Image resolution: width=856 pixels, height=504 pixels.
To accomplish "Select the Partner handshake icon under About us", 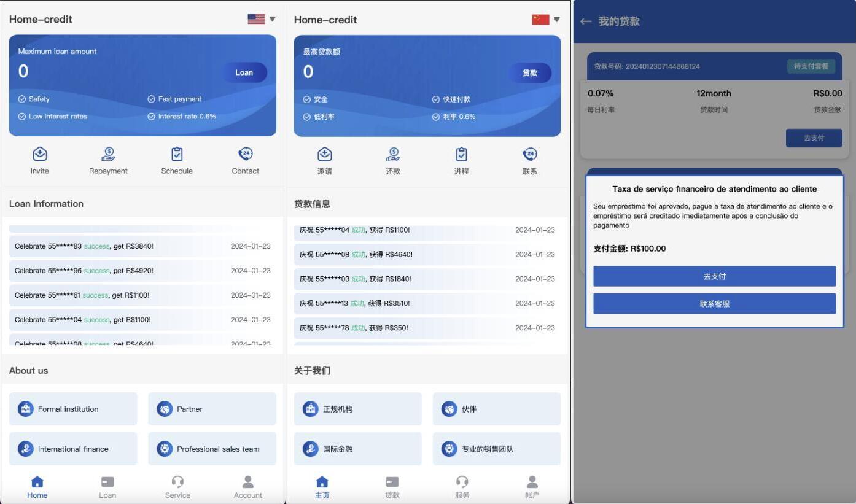I will pyautogui.click(x=165, y=409).
